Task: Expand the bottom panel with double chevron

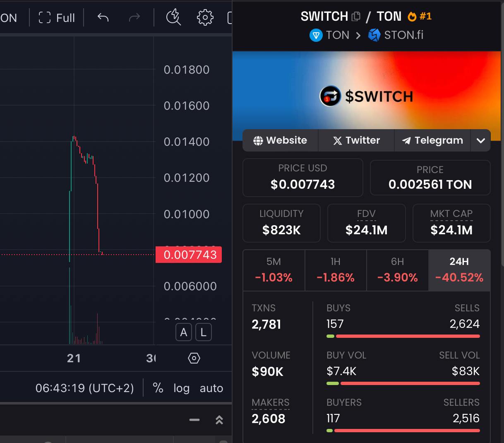Action: [x=219, y=420]
